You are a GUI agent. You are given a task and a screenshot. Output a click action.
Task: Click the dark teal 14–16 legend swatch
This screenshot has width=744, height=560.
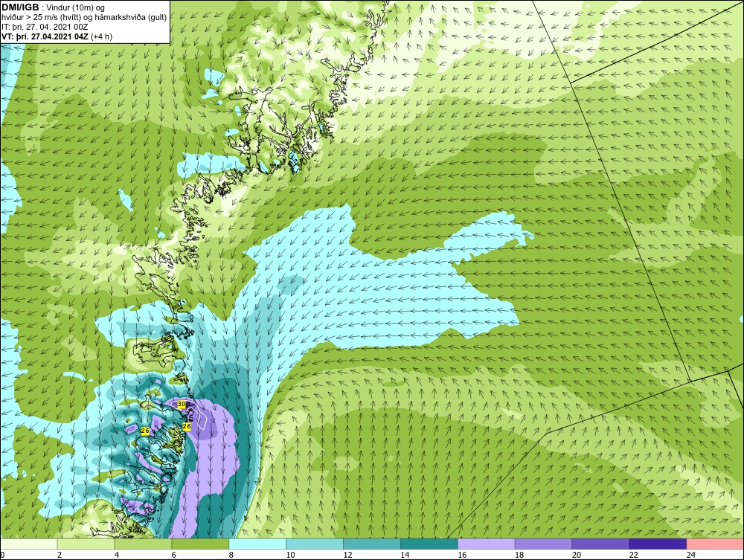(x=429, y=544)
